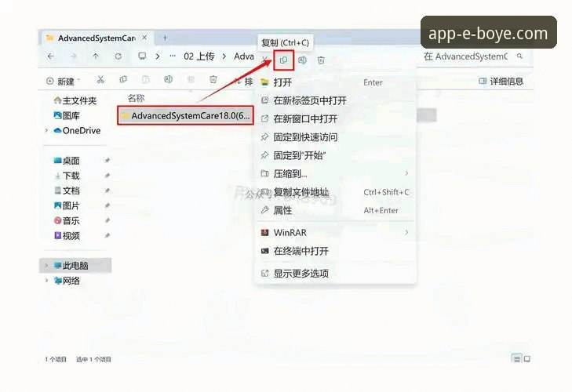Image resolution: width=572 pixels, height=392 pixels.
Task: Click the cut scissors icon in the context menu bar
Action: click(x=265, y=60)
